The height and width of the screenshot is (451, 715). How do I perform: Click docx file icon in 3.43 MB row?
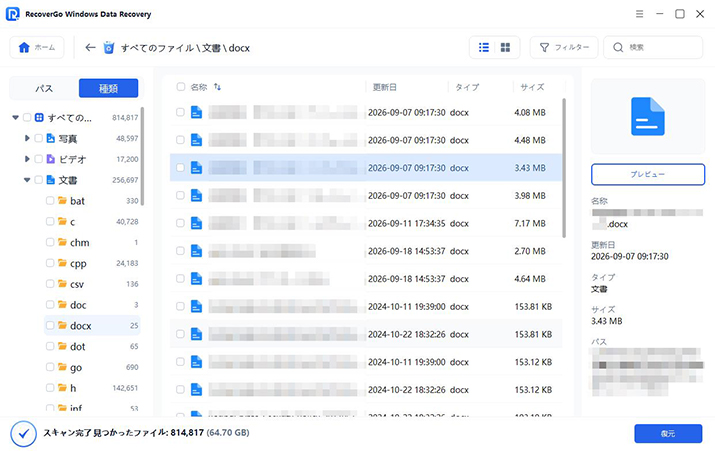[197, 168]
